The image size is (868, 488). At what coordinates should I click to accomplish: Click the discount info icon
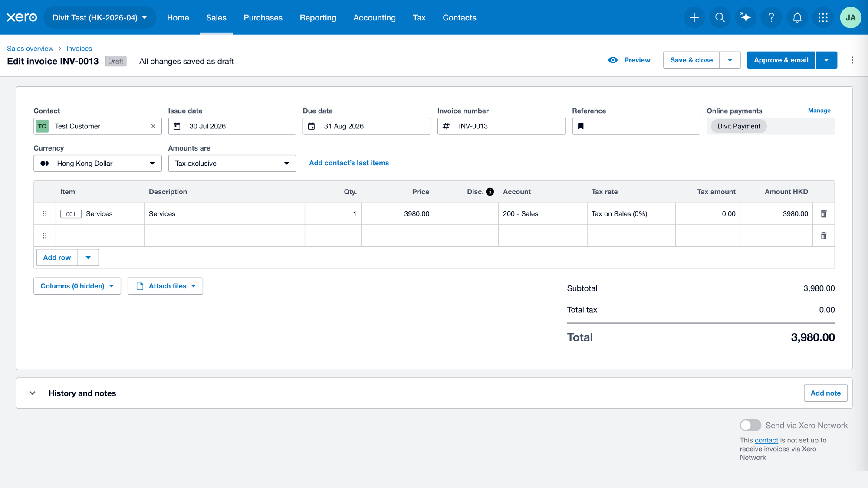(490, 192)
